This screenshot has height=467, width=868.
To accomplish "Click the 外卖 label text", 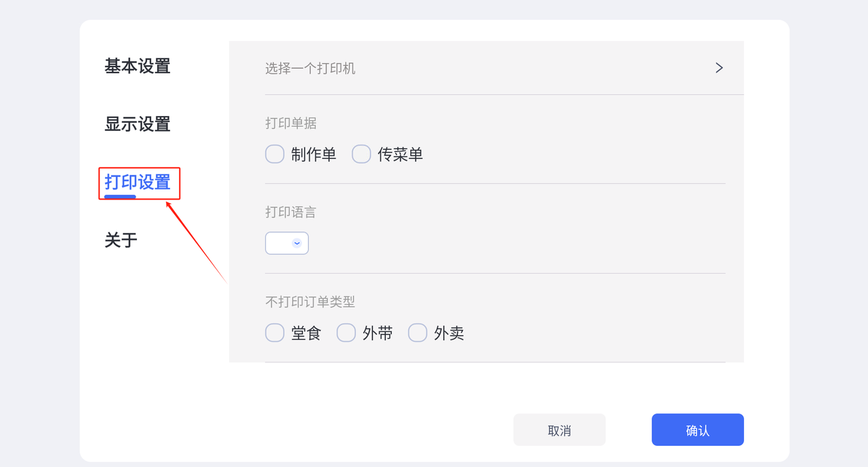I will coord(449,333).
